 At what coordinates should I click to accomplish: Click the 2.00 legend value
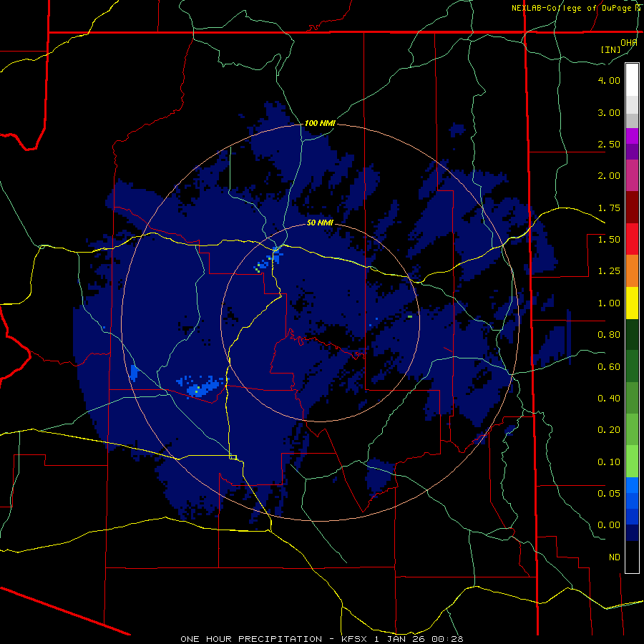[609, 176]
